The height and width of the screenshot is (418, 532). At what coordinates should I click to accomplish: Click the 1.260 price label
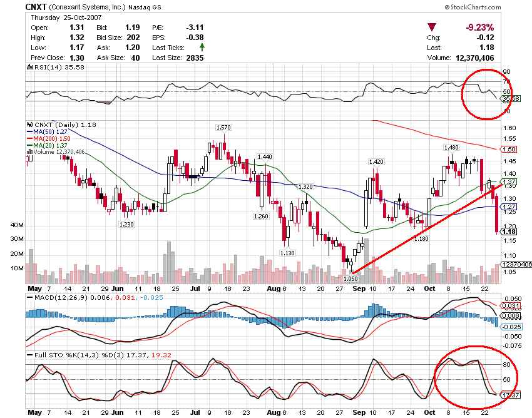(261, 216)
